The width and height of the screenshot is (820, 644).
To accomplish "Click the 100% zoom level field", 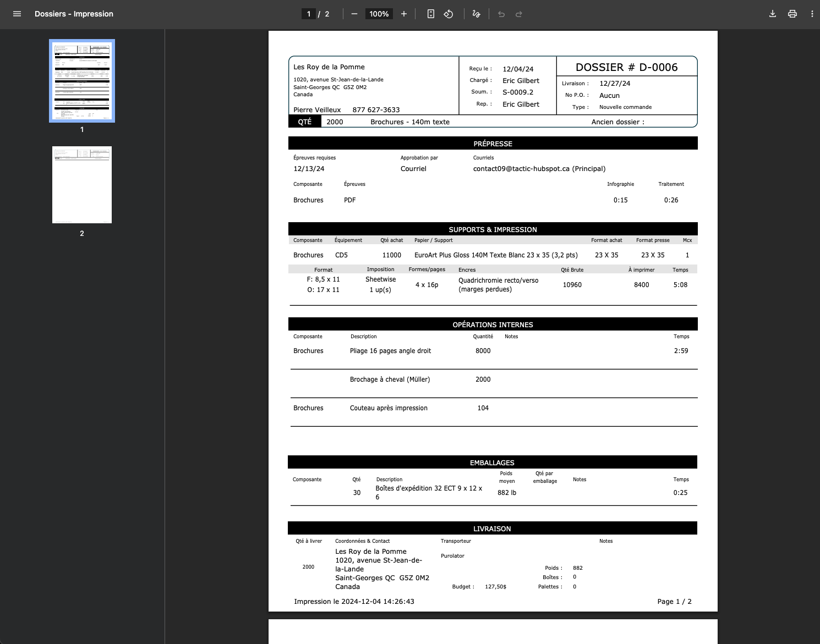I will click(x=379, y=14).
